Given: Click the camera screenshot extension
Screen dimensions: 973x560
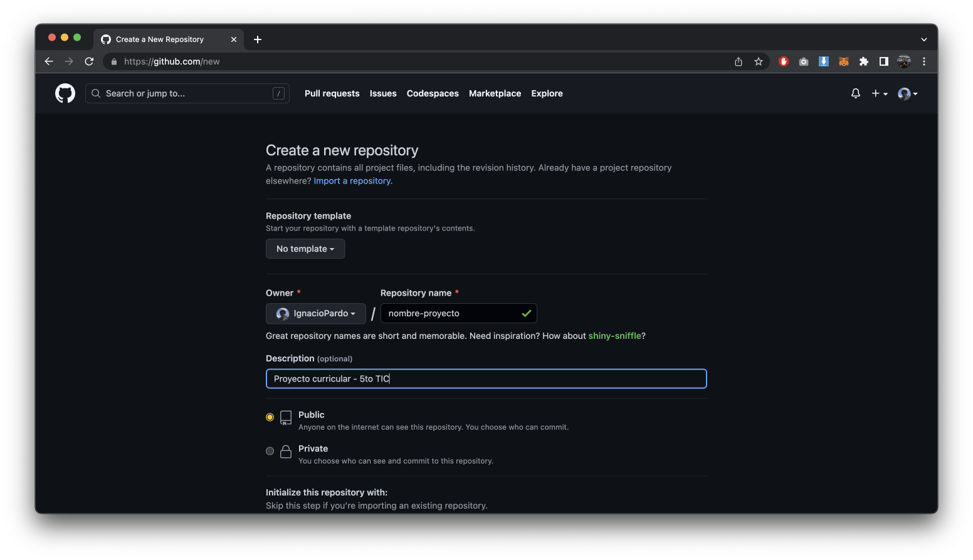Looking at the screenshot, I should (804, 61).
